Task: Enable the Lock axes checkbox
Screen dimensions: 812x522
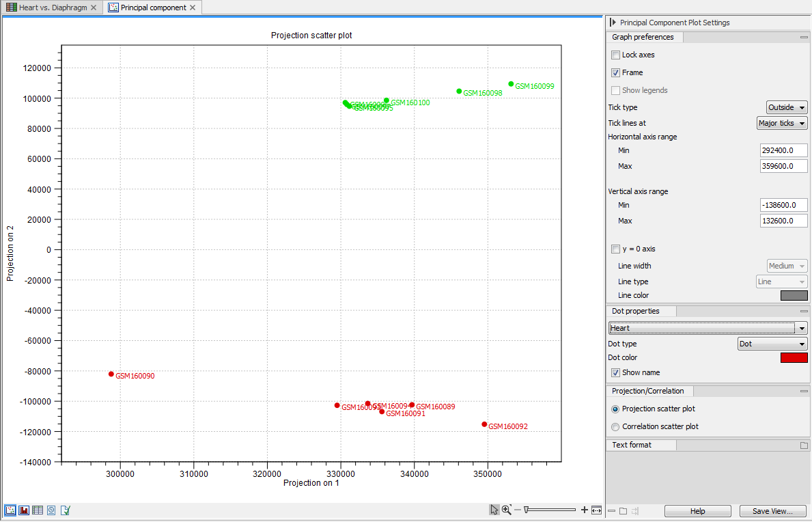Action: 616,55
